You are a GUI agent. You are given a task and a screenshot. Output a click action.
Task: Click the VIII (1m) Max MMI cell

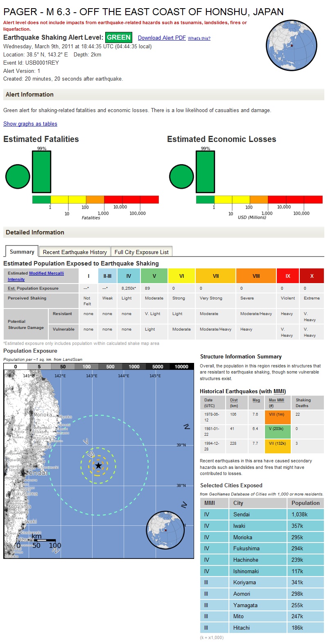(277, 417)
